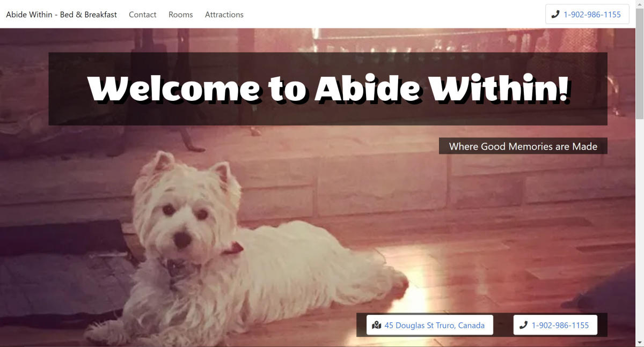The height and width of the screenshot is (347, 644).
Task: Click the phone icon in the bottom hero button
Action: point(523,325)
